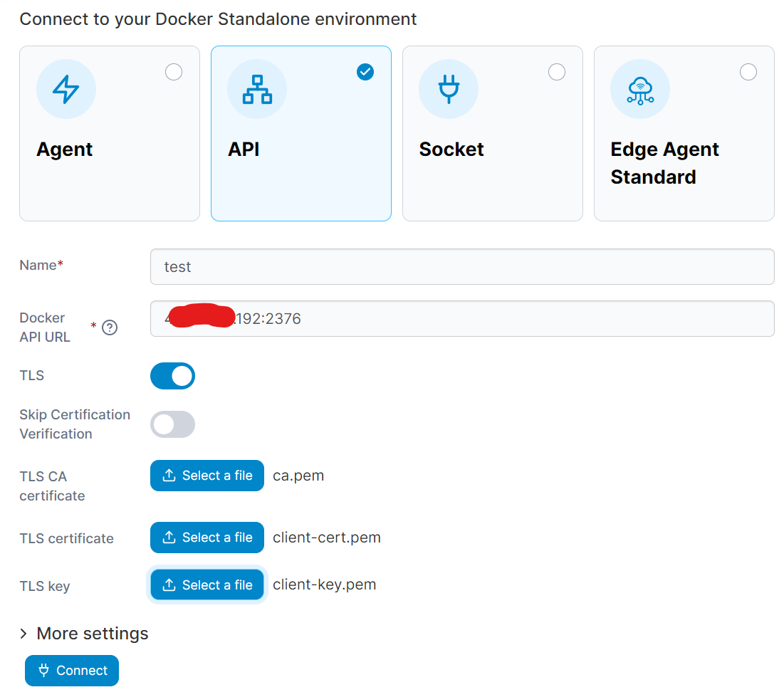Click the API network diagram icon
The image size is (784, 697).
(257, 89)
